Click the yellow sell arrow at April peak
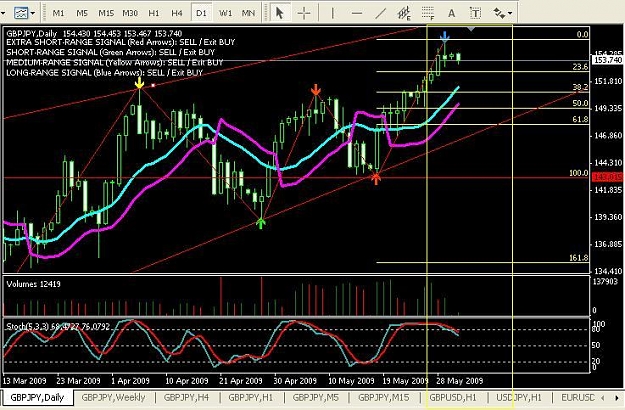625x410 pixels. [x=139, y=83]
